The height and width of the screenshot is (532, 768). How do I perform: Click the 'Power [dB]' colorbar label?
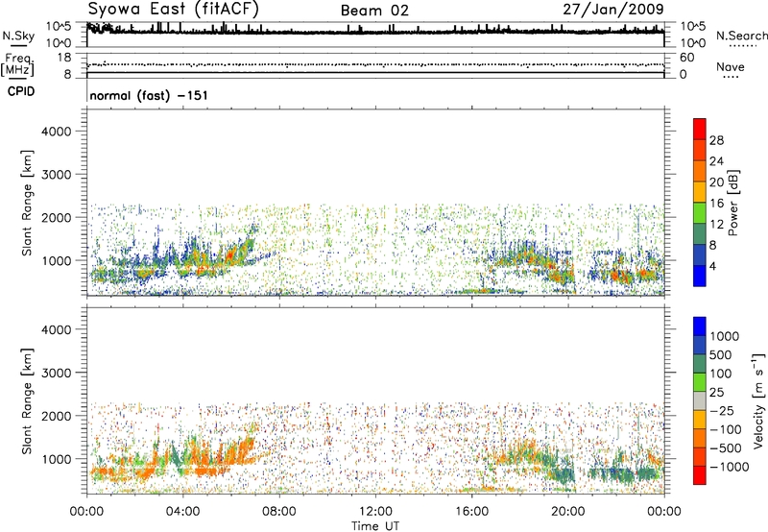click(733, 203)
